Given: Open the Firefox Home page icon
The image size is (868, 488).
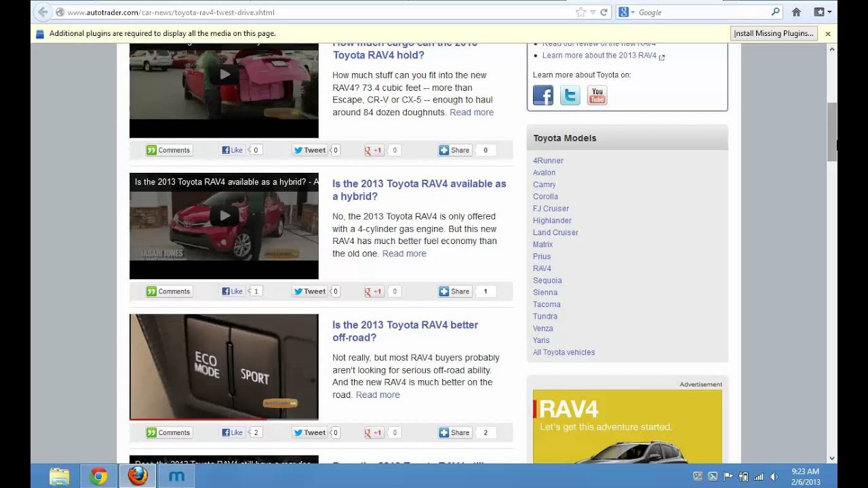Looking at the screenshot, I should [x=797, y=12].
